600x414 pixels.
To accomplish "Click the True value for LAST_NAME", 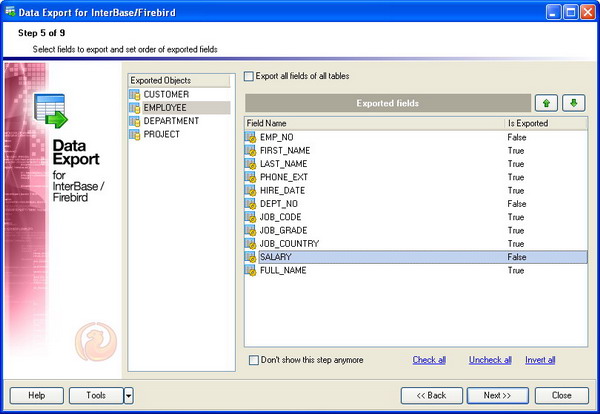I will tap(516, 164).
